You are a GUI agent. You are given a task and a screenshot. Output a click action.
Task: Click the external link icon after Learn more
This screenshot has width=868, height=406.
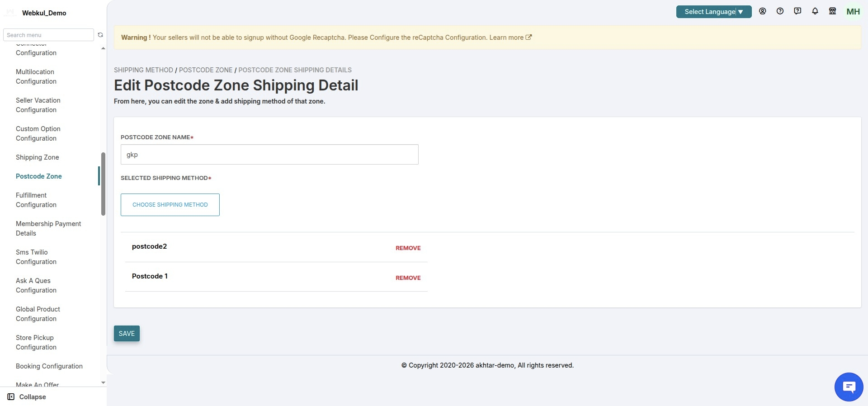[x=528, y=38]
